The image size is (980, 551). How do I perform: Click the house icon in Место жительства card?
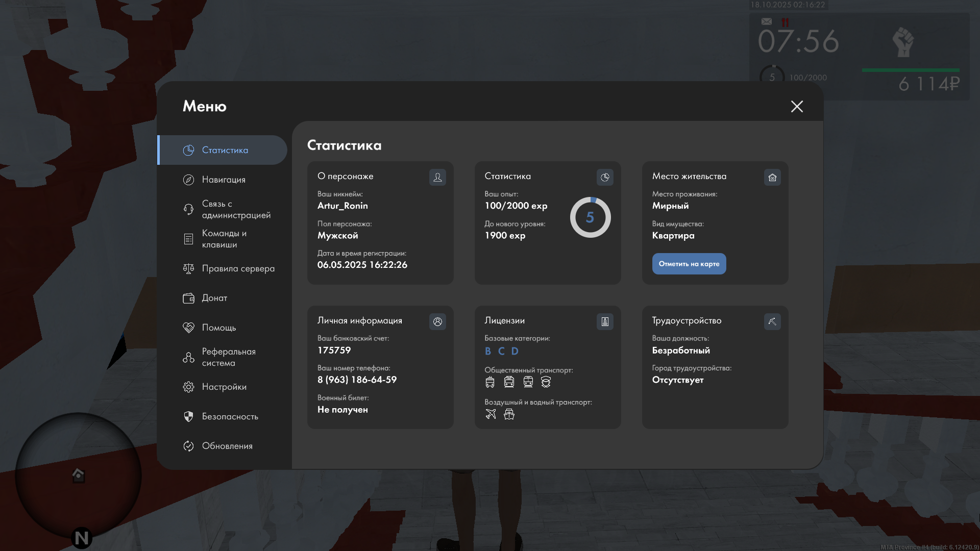pos(772,177)
